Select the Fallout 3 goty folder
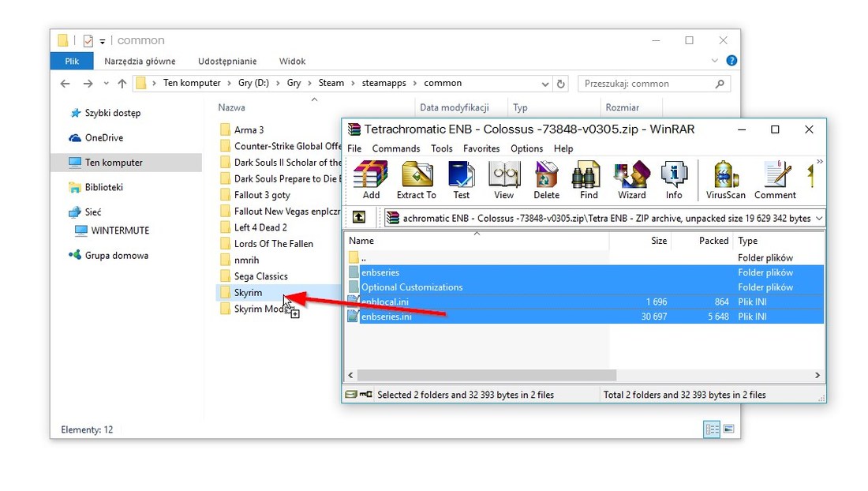The height and width of the screenshot is (491, 868). (x=255, y=195)
